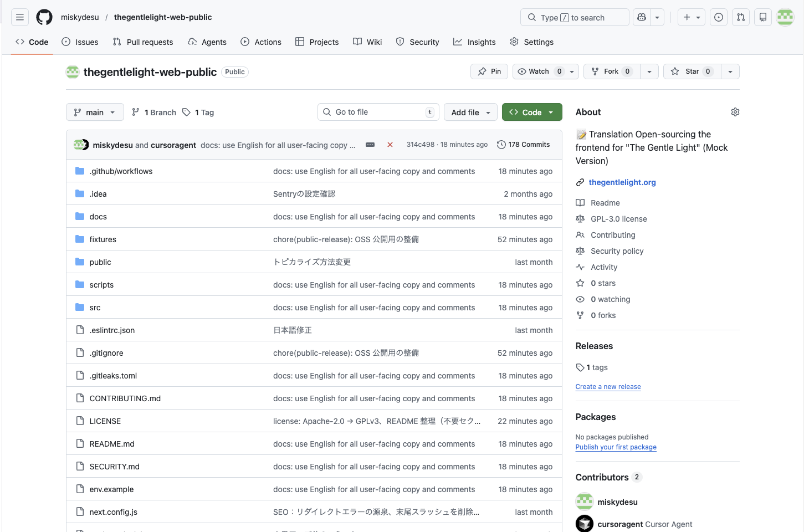Screen dimensions: 804x532
Task: Click the Type / to search box
Action: tap(575, 17)
